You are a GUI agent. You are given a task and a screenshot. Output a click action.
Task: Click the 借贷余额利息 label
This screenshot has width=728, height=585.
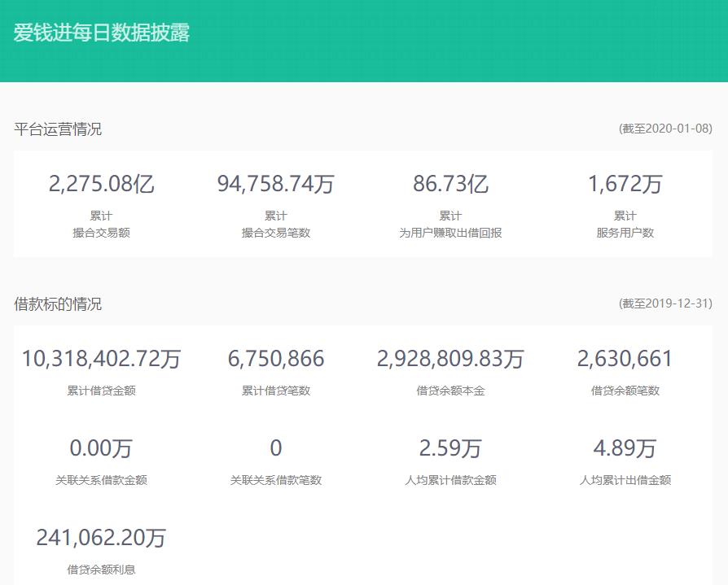coord(101,570)
